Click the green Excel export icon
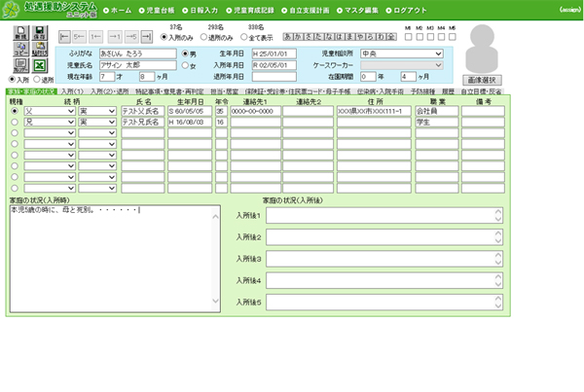The image size is (584, 392). [x=40, y=65]
